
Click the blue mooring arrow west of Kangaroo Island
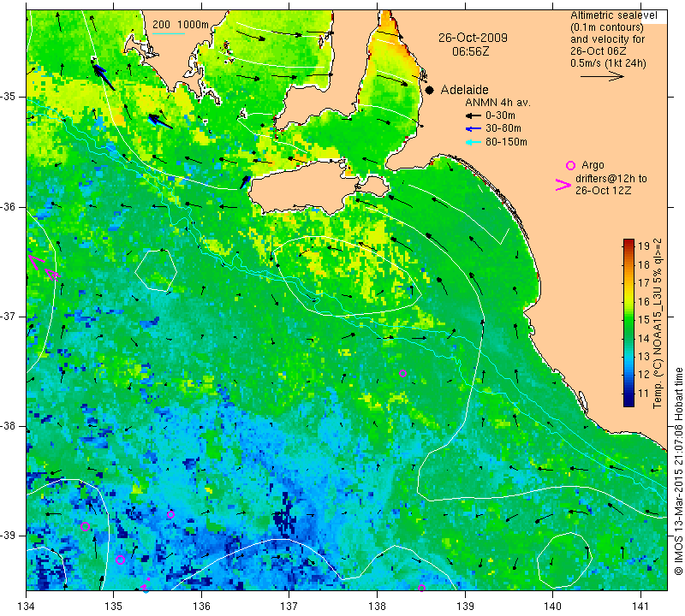pos(245,182)
